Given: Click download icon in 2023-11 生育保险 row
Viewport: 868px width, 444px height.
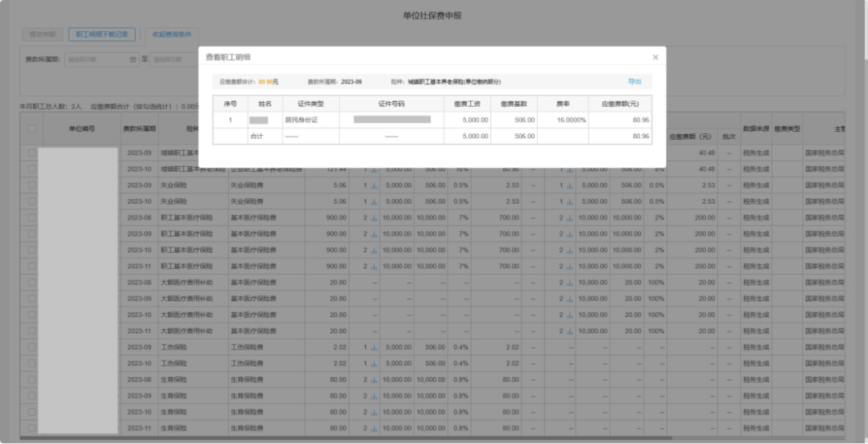Looking at the screenshot, I should coord(374,428).
